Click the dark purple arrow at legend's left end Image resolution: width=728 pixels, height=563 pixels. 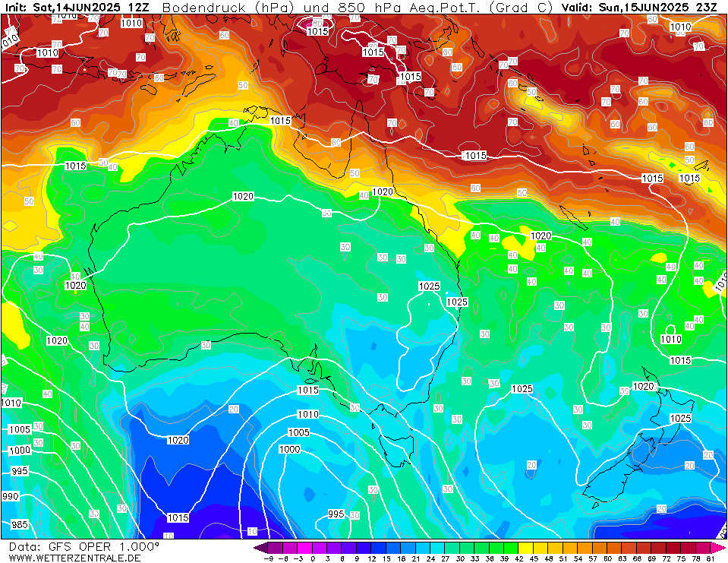tap(260, 548)
